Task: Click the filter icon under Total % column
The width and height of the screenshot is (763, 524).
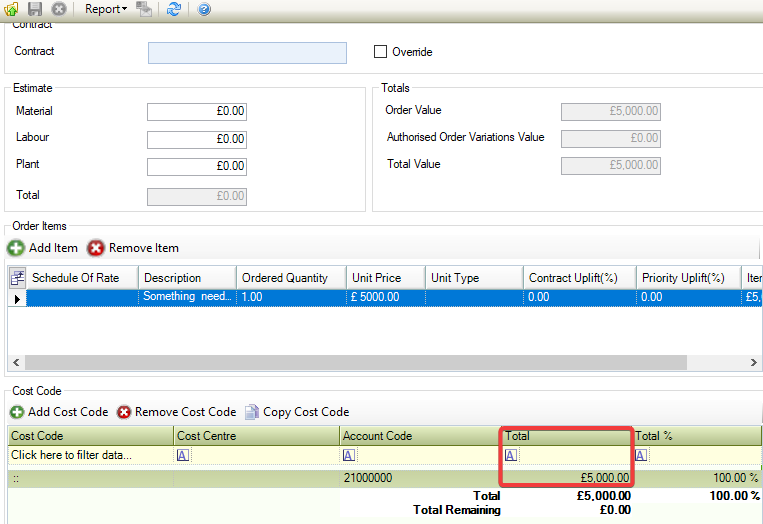Action: [641, 455]
